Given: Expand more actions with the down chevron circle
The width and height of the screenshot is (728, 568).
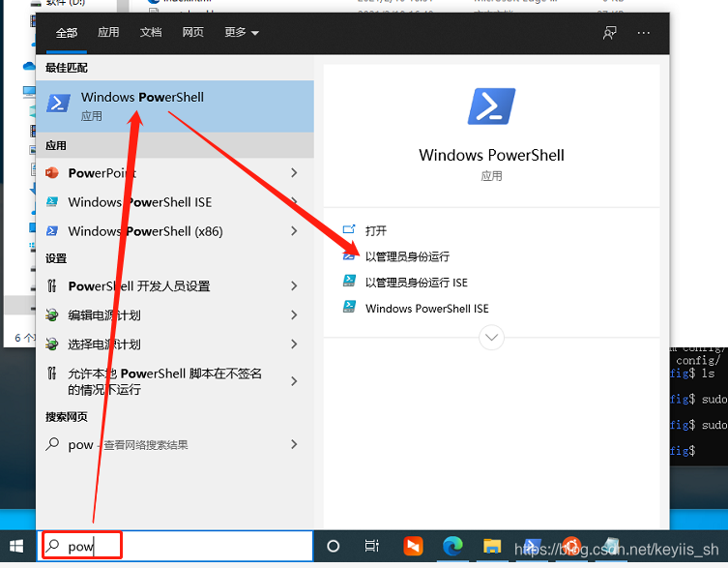Looking at the screenshot, I should tap(491, 338).
